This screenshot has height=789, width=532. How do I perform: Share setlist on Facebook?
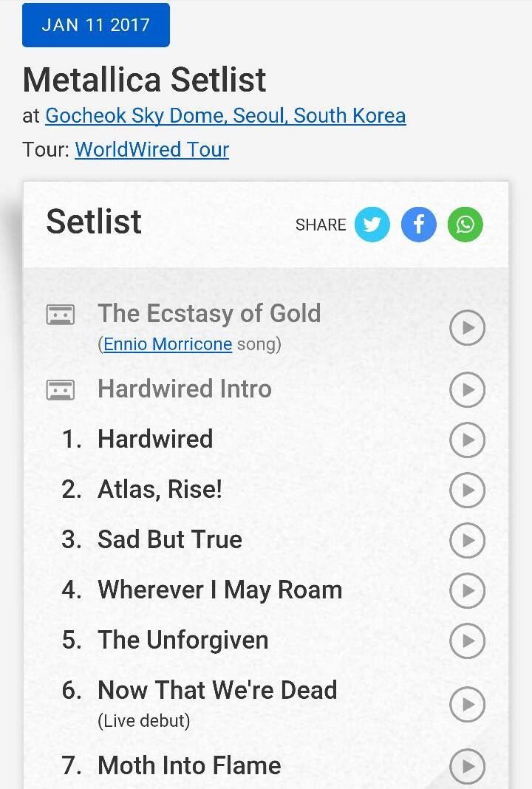(x=419, y=225)
